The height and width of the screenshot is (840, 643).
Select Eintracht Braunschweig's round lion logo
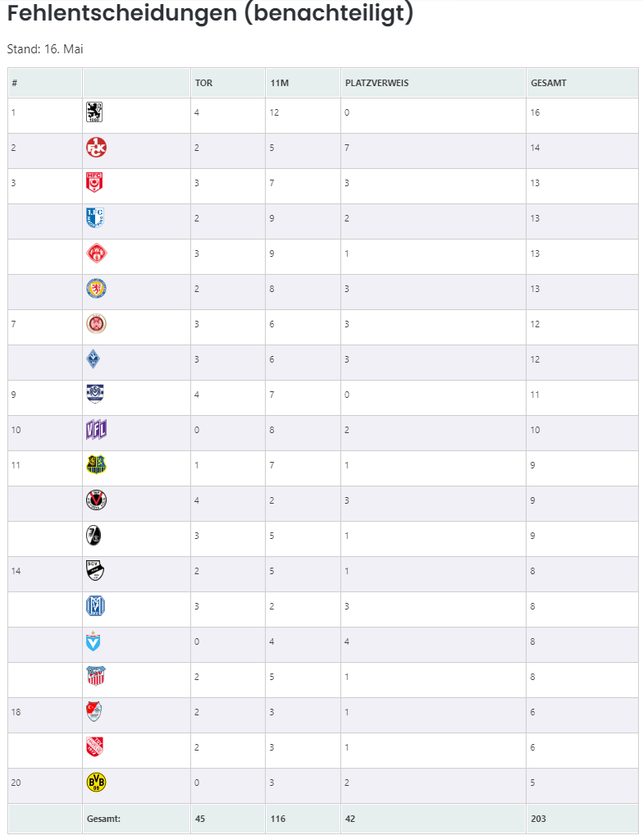click(x=97, y=289)
